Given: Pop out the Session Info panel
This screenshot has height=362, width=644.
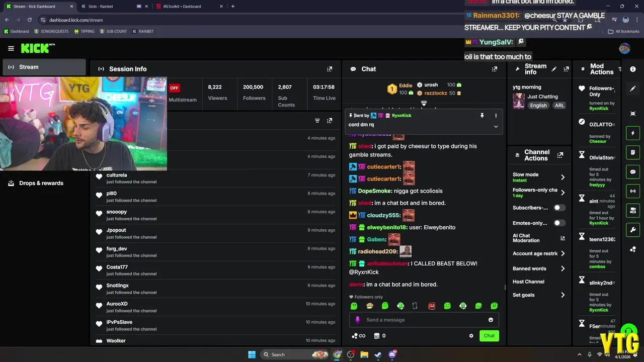Looking at the screenshot, I should (330, 69).
